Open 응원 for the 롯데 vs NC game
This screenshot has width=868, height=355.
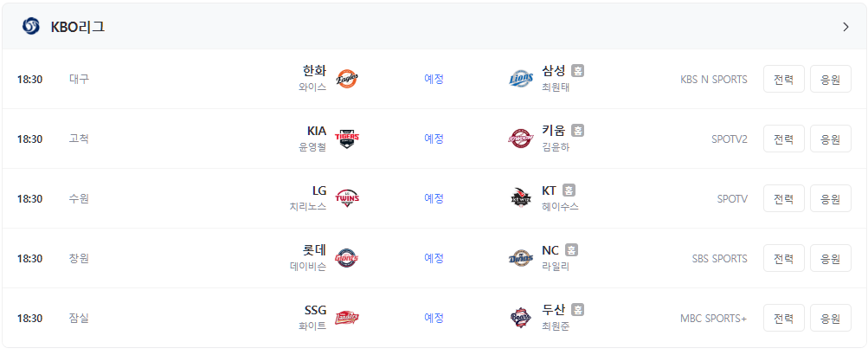pos(831,258)
